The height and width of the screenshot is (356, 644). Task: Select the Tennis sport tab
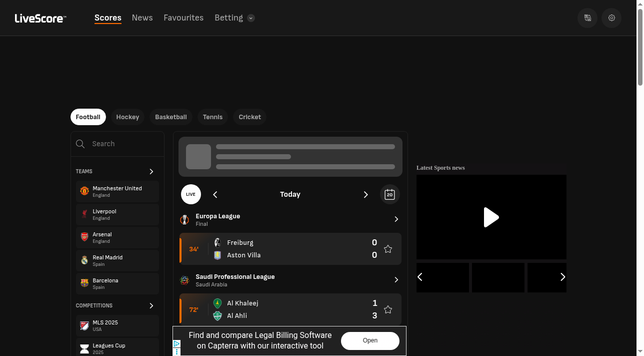[212, 117]
